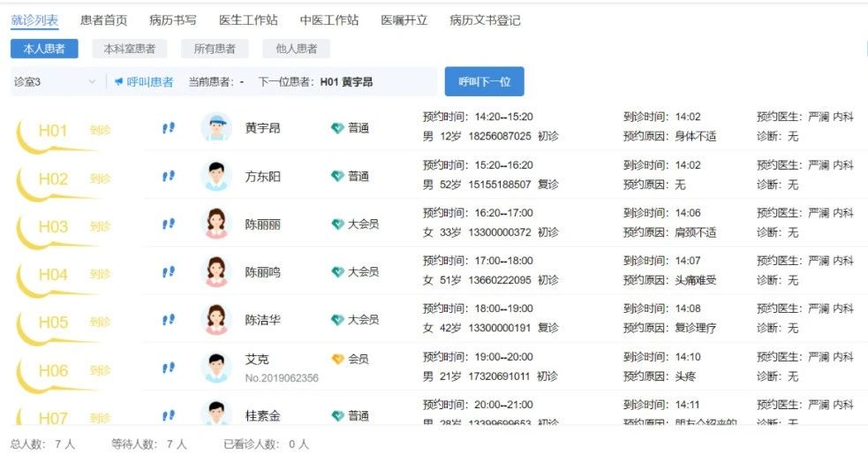Click the H02 queue number badge
This screenshot has height=456, width=868.
click(x=53, y=179)
